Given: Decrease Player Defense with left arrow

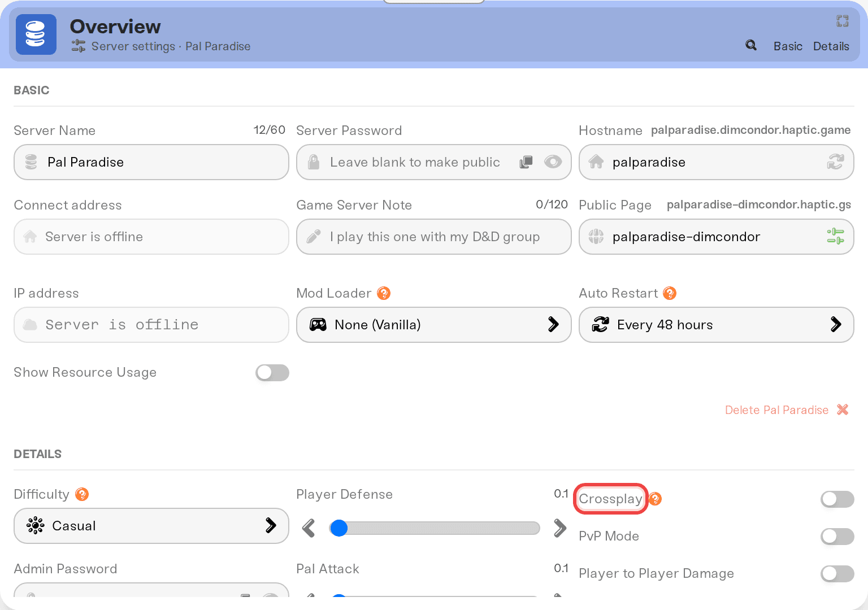Looking at the screenshot, I should tap(309, 528).
